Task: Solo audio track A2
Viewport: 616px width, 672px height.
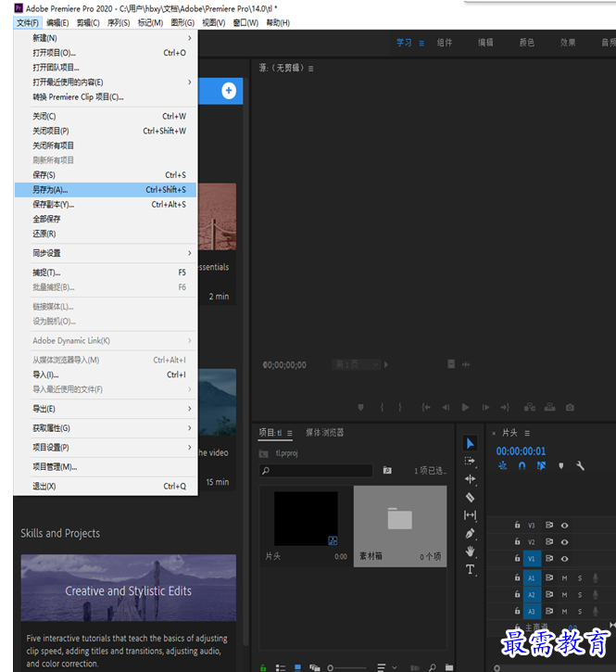Action: click(580, 595)
